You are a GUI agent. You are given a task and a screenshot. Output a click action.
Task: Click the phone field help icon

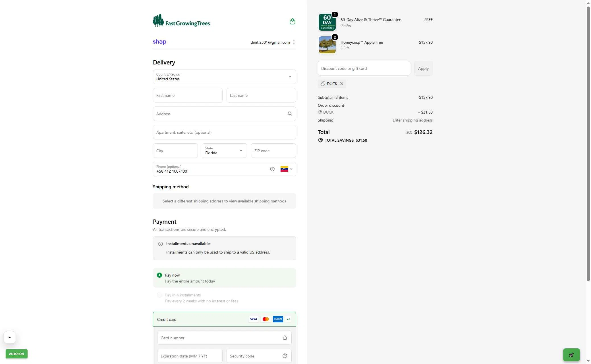(272, 169)
